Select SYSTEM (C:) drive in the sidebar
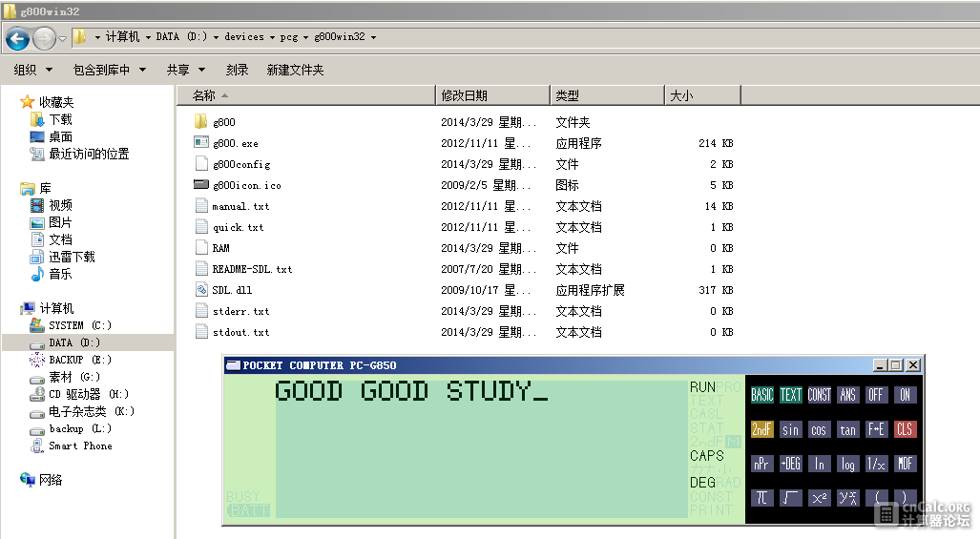Image resolution: width=980 pixels, height=539 pixels. pos(80,325)
